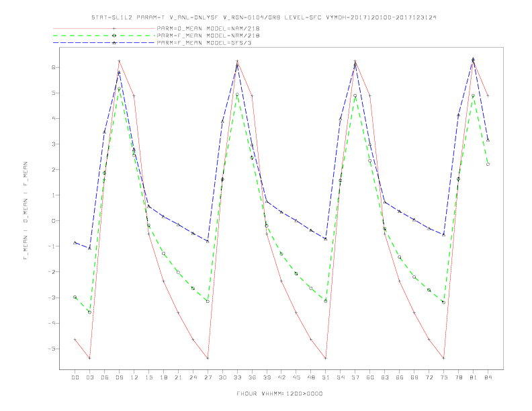Click y-axis tick label -5
Screen dimensions: 532x411
pyautogui.click(x=52, y=349)
